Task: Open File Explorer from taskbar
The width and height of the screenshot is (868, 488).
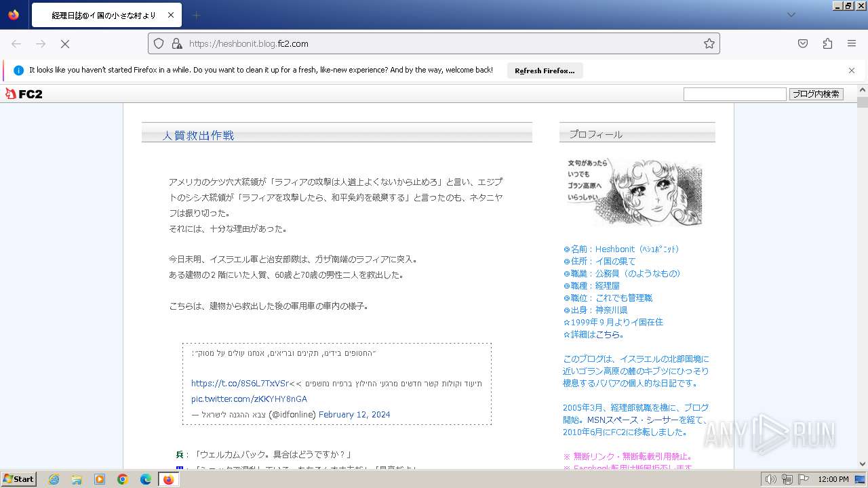Action: tap(77, 479)
